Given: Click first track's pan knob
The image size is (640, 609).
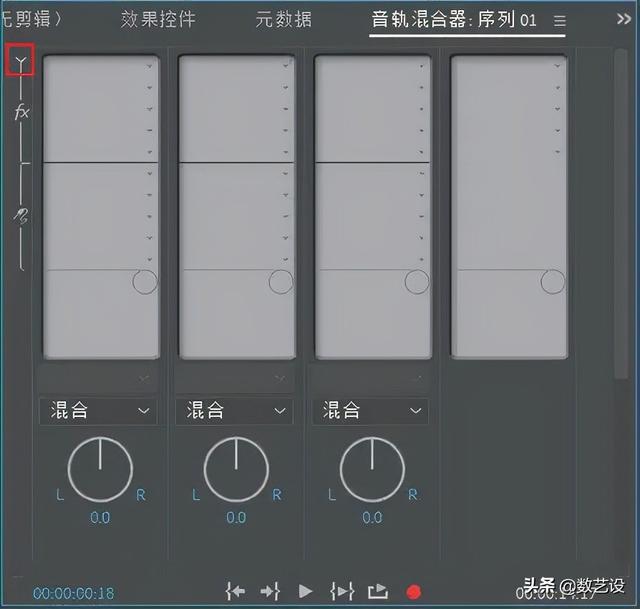Looking at the screenshot, I should [x=100, y=469].
